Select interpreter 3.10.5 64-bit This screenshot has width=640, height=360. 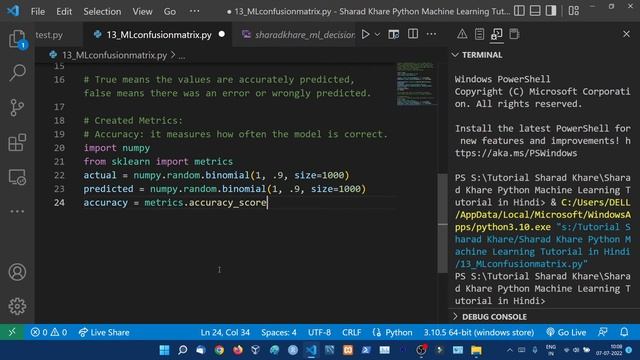[x=478, y=332]
